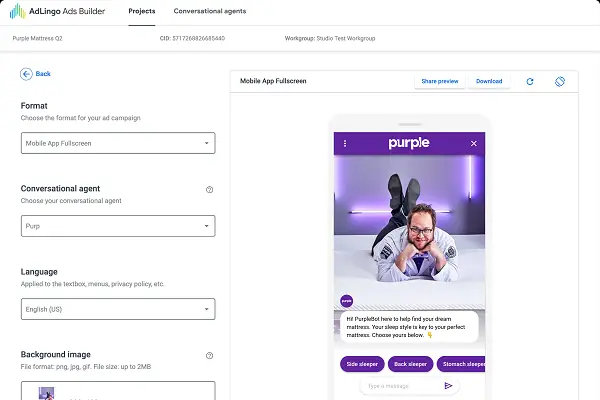Switch to the Projects tab
This screenshot has width=600, height=400.
[x=142, y=11]
